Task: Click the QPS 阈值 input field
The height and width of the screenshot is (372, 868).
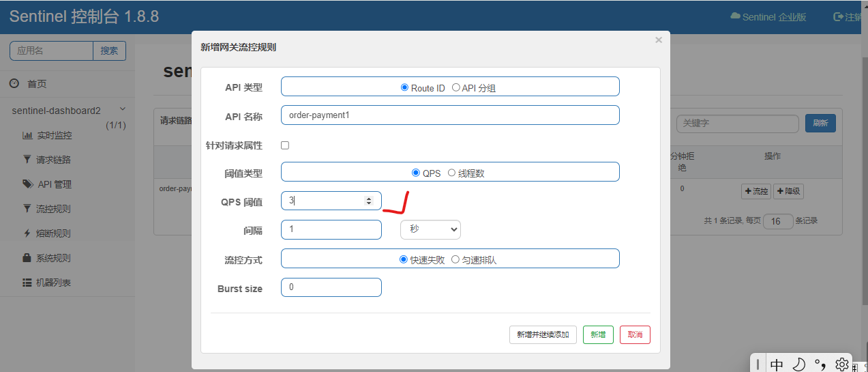Action: (x=331, y=201)
